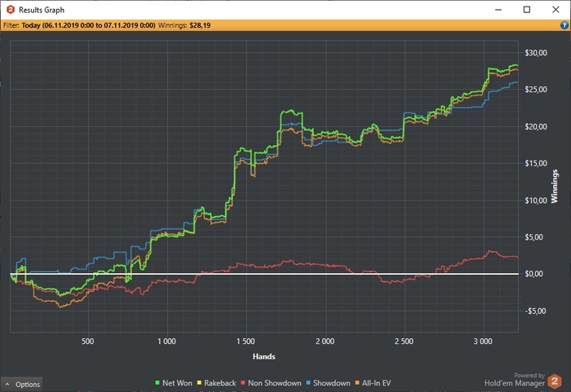The image size is (571, 392).
Task: Click the Hold'em Manager app icon in title bar
Action: (11, 10)
